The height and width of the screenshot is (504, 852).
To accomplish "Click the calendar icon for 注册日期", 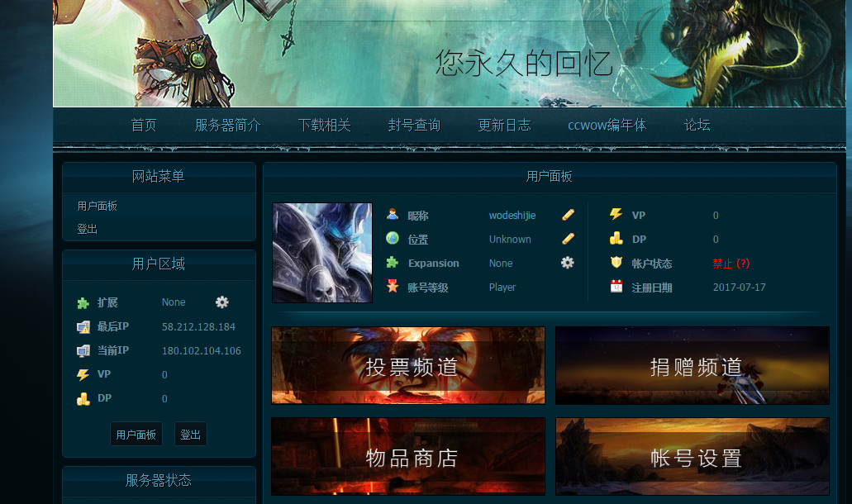I will [x=616, y=287].
